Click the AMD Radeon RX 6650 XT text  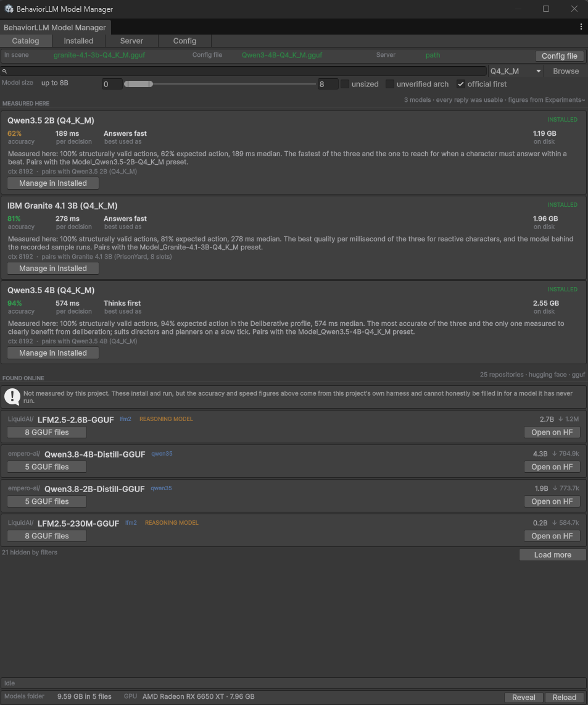(x=198, y=696)
